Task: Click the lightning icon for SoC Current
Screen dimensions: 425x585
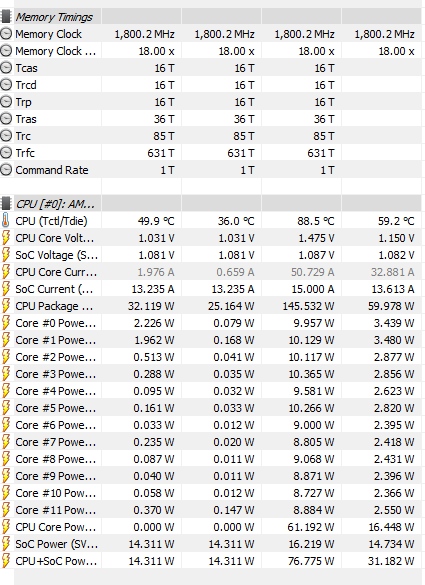Action: (x=6, y=289)
